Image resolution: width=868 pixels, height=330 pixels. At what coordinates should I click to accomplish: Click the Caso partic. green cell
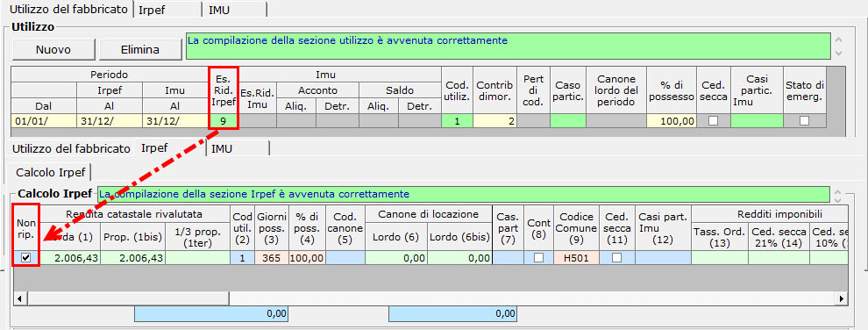coord(568,121)
